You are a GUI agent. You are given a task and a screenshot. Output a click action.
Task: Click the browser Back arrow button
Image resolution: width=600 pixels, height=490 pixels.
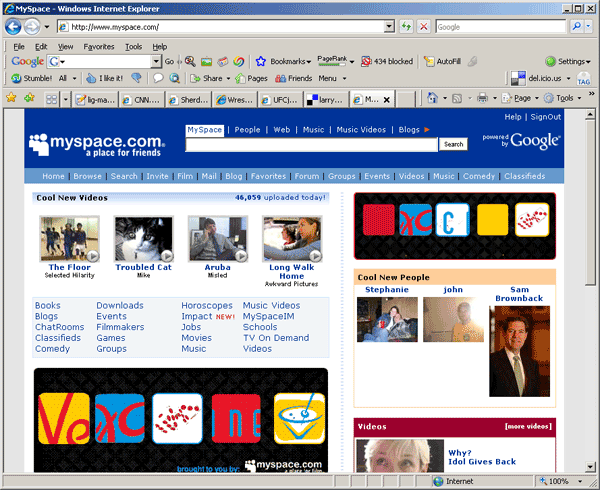click(13, 27)
